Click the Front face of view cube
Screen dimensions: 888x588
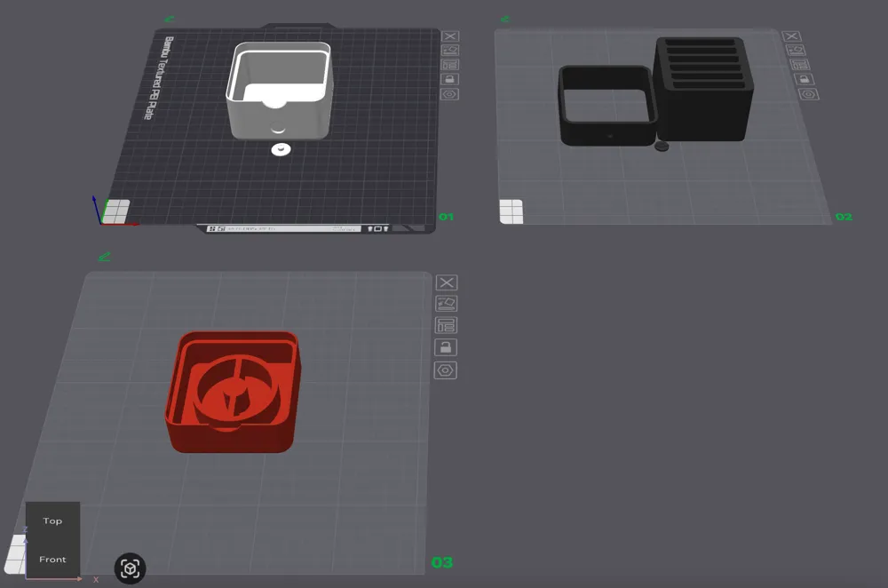52,559
